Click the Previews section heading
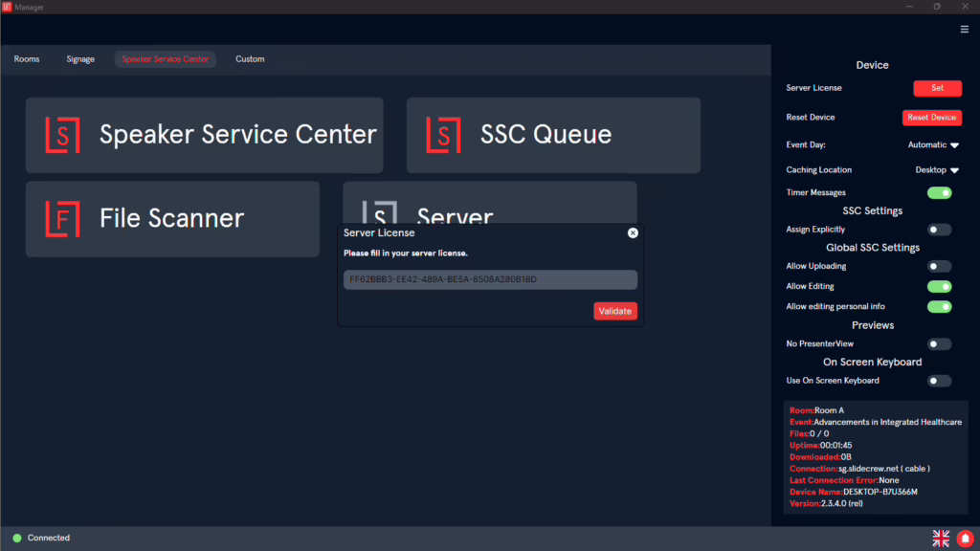 coord(873,325)
